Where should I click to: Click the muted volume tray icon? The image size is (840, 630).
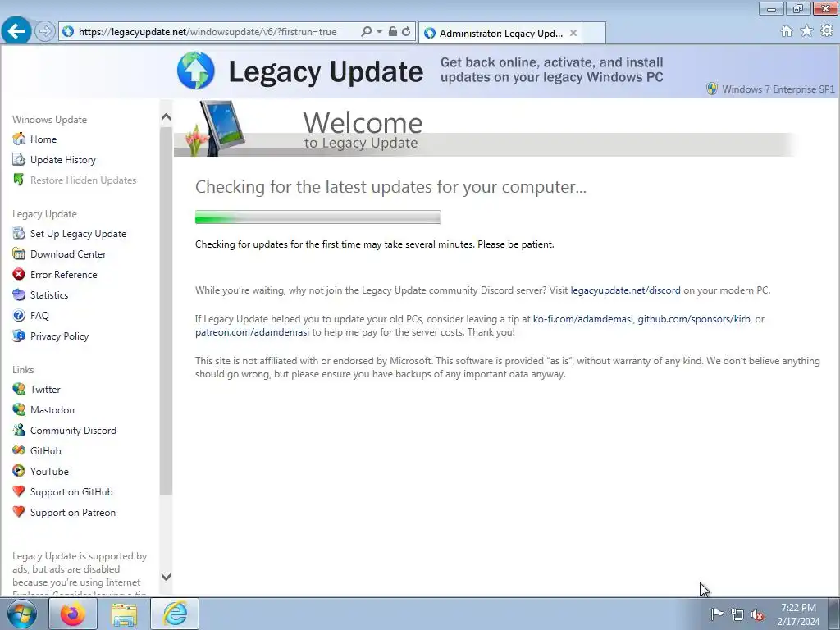tap(757, 614)
